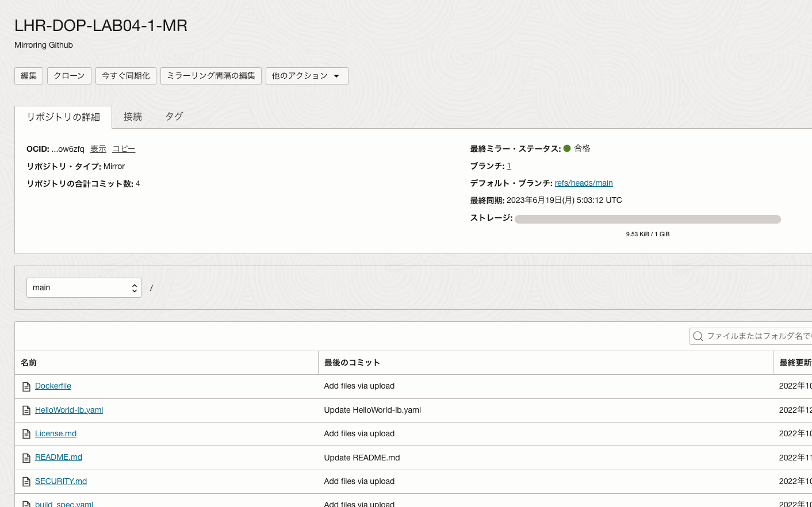Viewport: 812px width, 507px height.
Task: Click the 表示 link next to OCID
Action: point(98,149)
